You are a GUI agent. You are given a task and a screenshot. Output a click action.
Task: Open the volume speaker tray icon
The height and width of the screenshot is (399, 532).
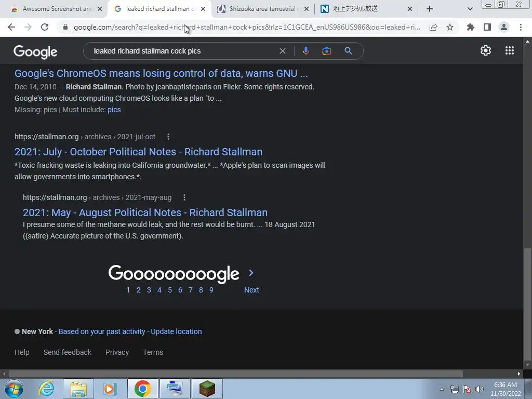tap(480, 389)
